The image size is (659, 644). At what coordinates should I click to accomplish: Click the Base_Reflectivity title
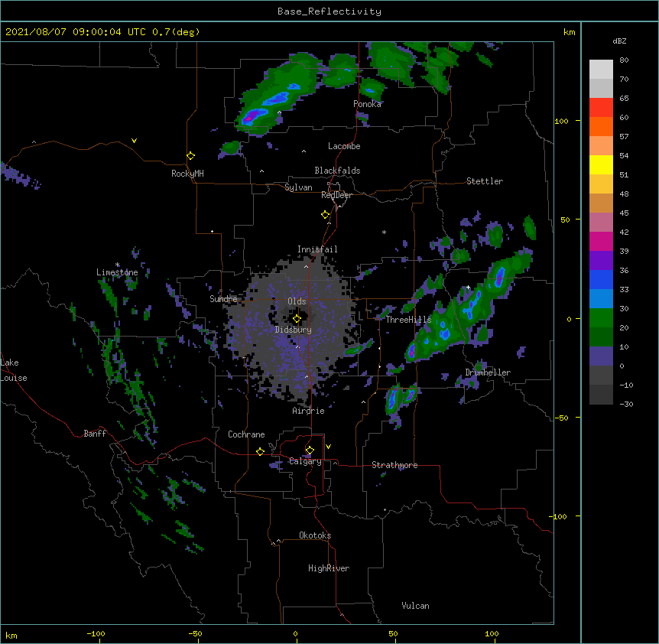329,11
